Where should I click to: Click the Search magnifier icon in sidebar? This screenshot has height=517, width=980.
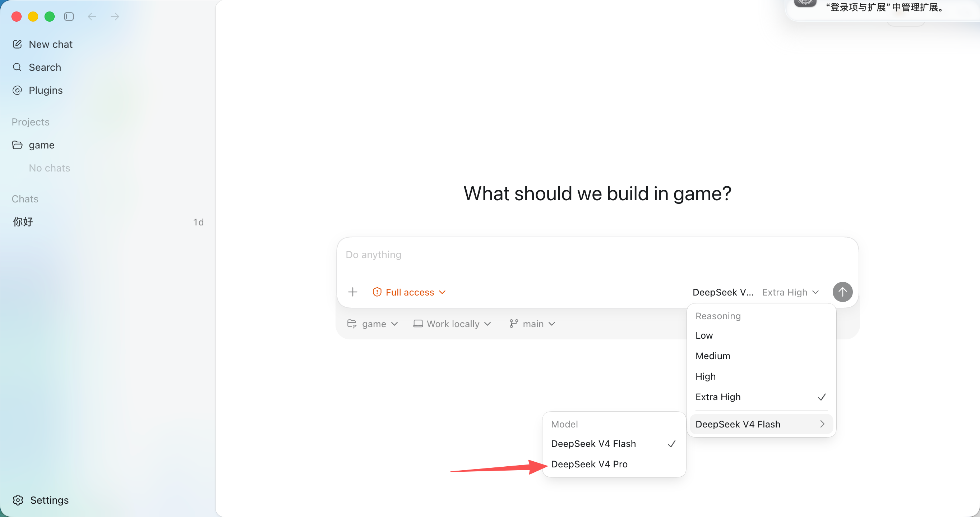tap(17, 67)
